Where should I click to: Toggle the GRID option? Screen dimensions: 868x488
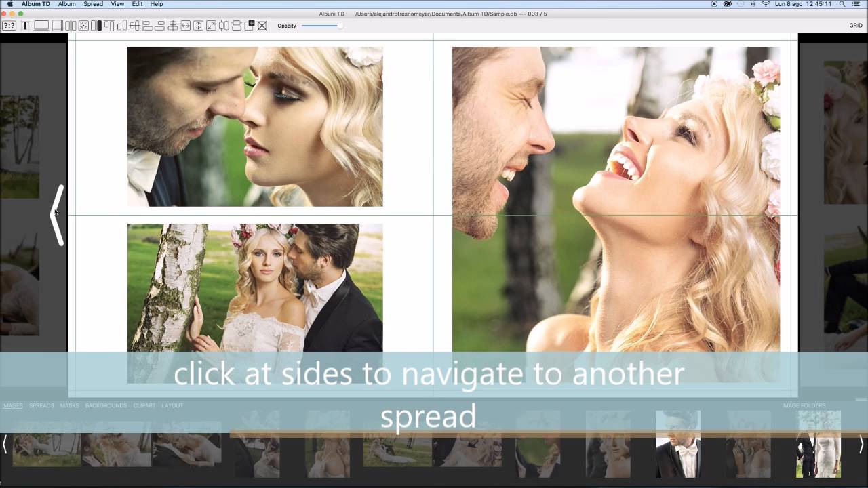point(855,26)
